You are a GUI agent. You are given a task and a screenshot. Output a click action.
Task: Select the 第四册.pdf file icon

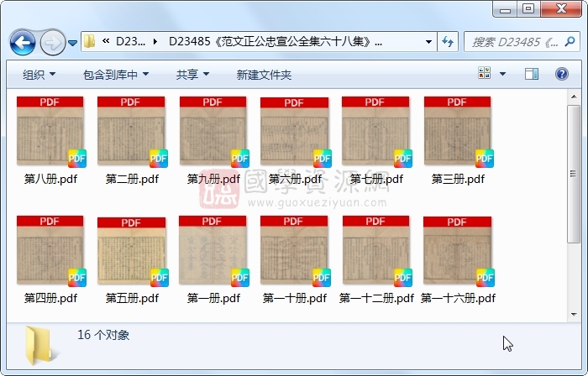(x=50, y=251)
